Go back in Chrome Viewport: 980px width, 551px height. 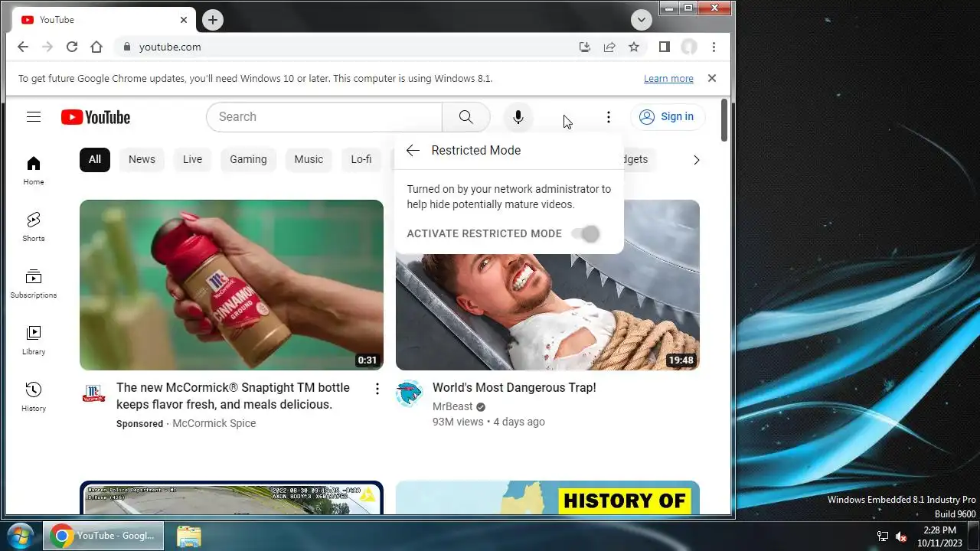coord(23,47)
